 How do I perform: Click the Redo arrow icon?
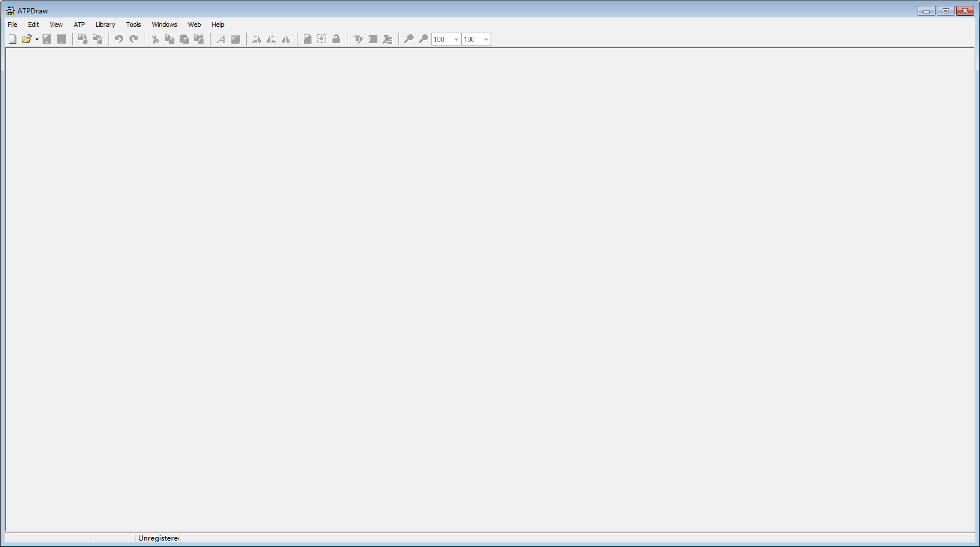tap(134, 39)
